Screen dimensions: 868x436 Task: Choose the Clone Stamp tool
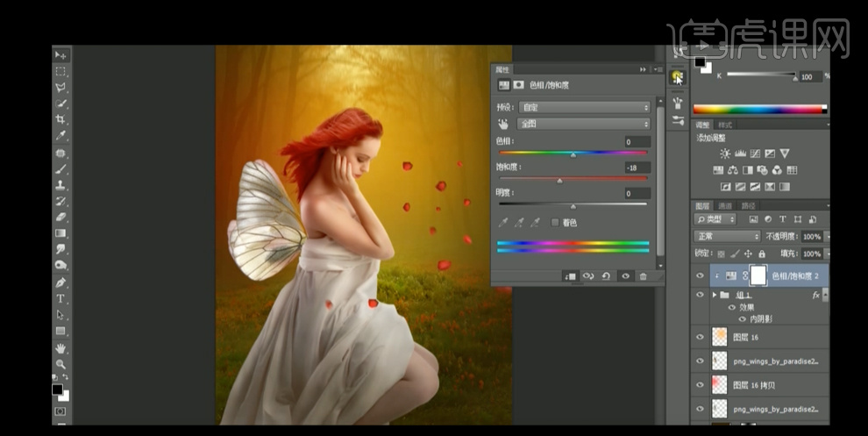pyautogui.click(x=60, y=185)
